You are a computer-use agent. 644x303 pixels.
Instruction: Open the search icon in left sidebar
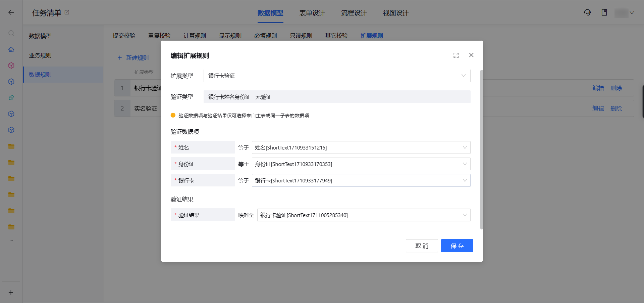(x=11, y=33)
